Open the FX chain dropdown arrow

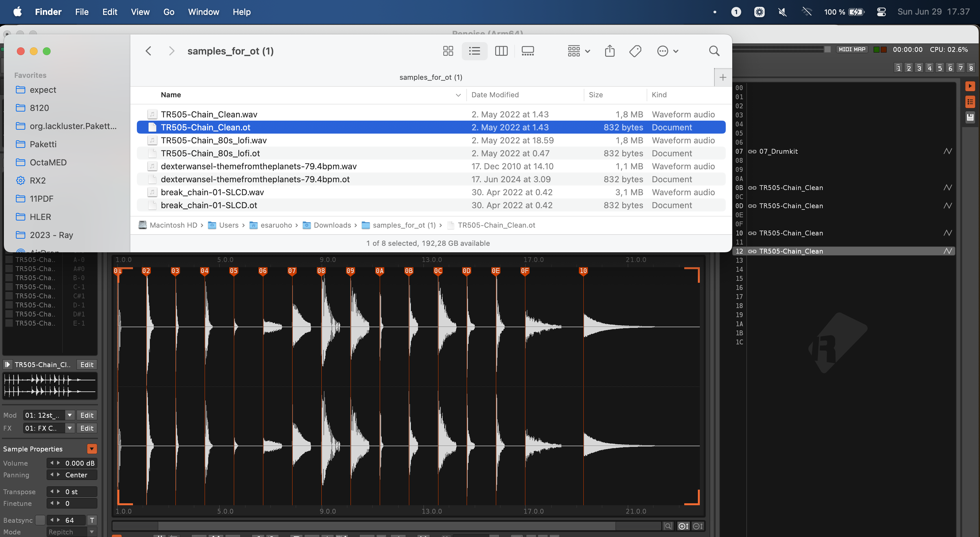point(70,428)
